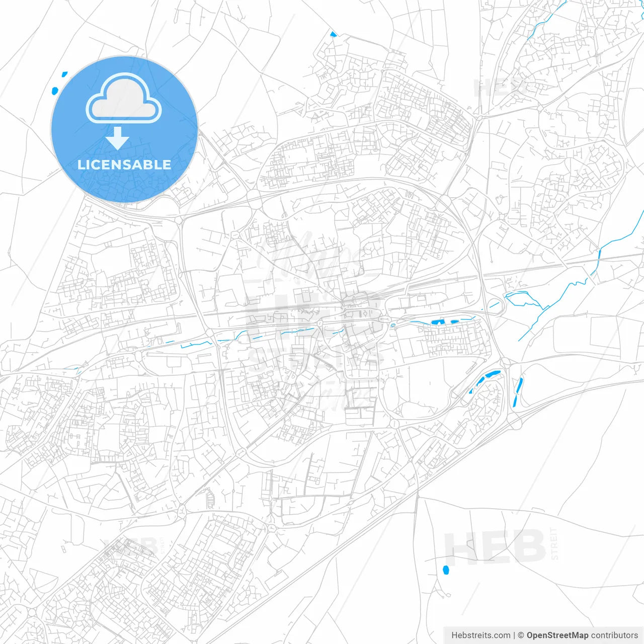Click the circular blue LICENSABLE badge

click(123, 128)
